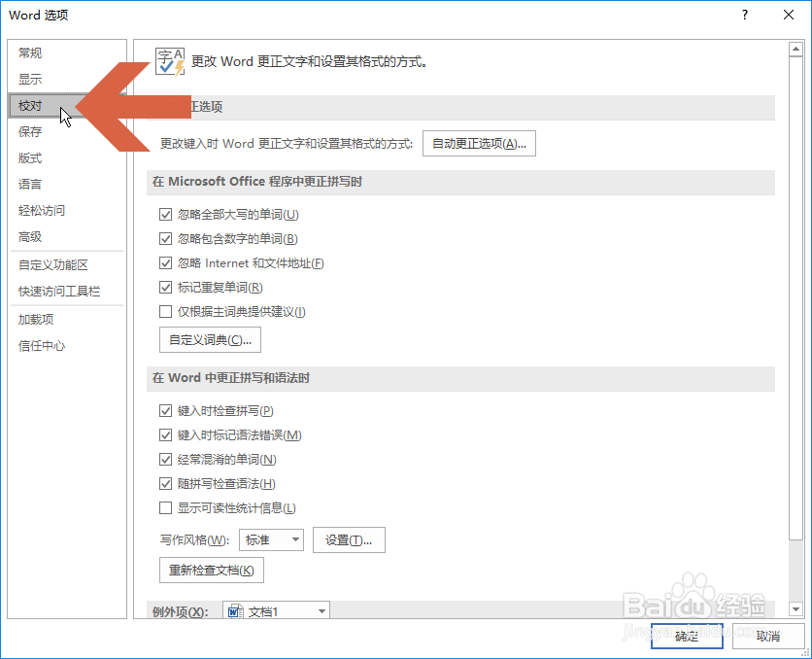
Task: Toggle 忽略包含数字的单词 checkbox
Action: [x=166, y=239]
